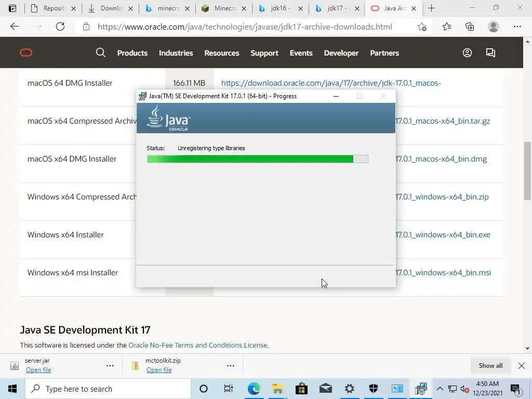Open the Resources menu
The height and width of the screenshot is (399, 532).
click(x=221, y=53)
